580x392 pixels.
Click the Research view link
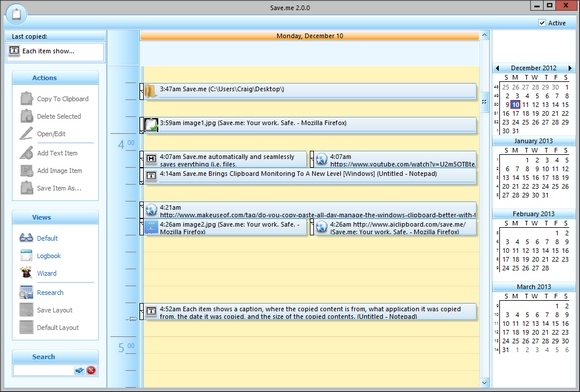pos(50,293)
